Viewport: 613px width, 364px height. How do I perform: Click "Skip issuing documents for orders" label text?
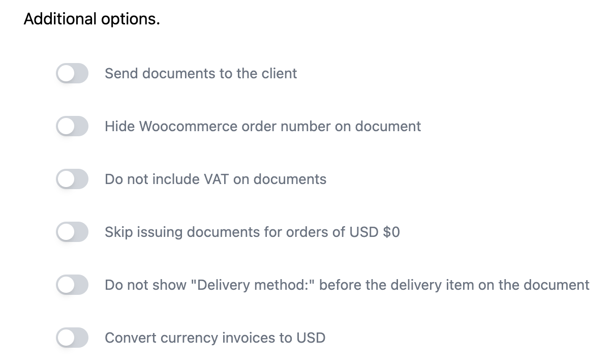click(252, 232)
